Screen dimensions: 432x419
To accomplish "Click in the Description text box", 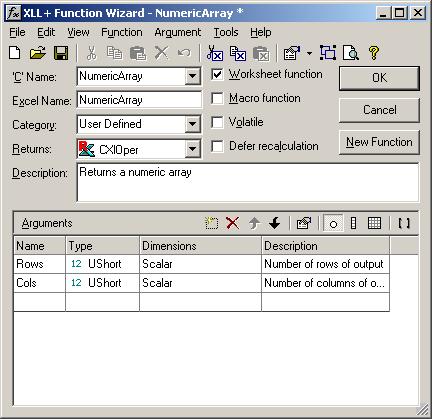I will (x=248, y=182).
